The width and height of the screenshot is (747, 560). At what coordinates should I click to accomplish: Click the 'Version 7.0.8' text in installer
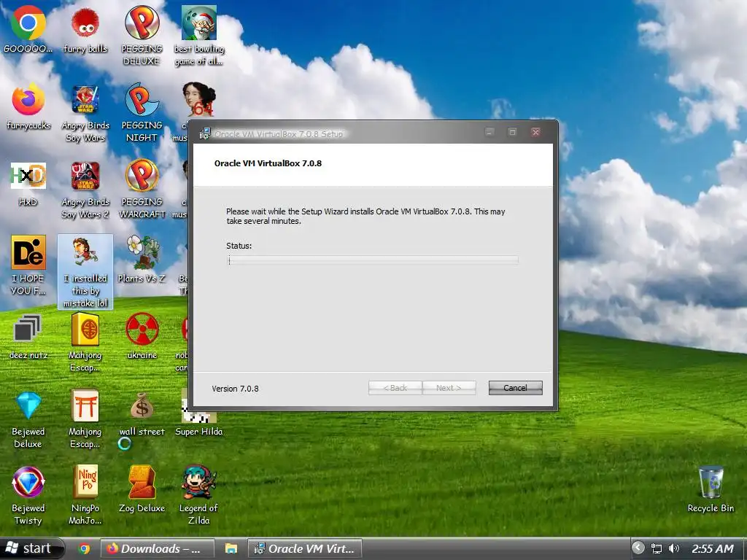tap(236, 389)
